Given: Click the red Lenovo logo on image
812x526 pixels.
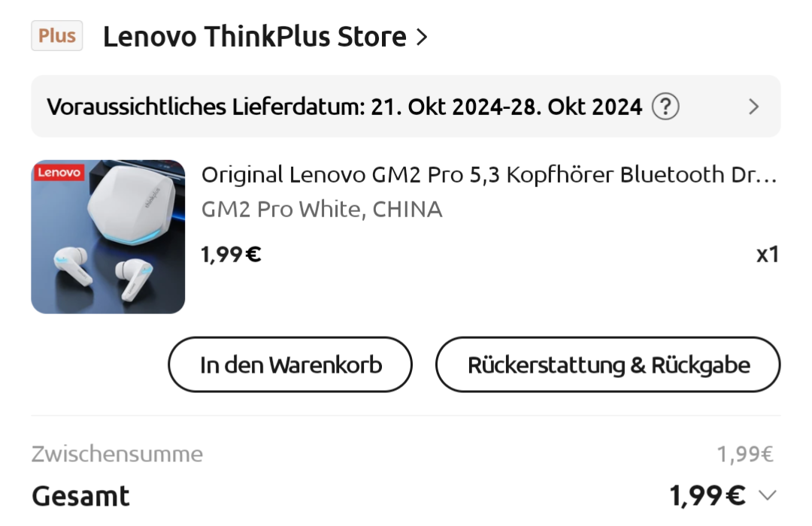Looking at the screenshot, I should (59, 172).
